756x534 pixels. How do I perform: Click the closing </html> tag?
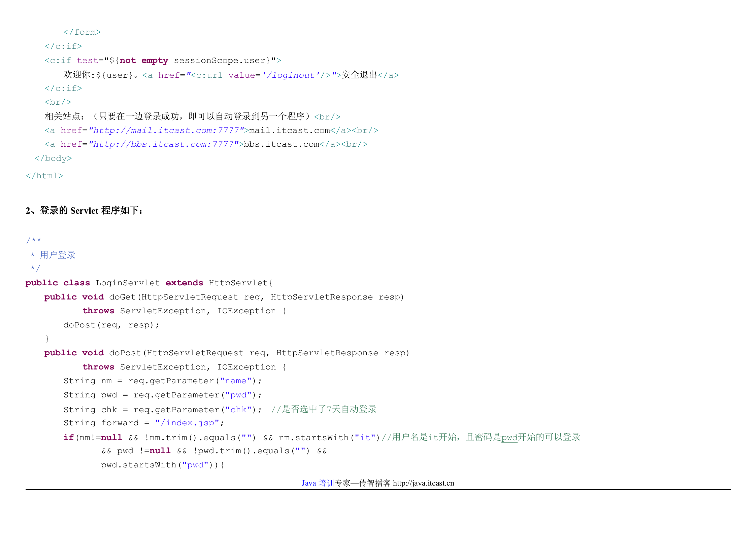[44, 175]
